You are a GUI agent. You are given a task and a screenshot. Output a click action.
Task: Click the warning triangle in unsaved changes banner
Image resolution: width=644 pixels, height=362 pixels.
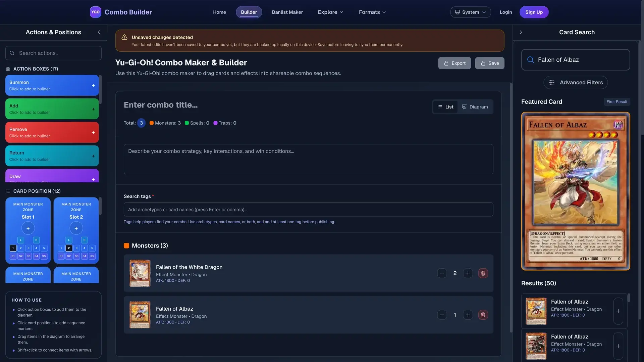pyautogui.click(x=124, y=37)
